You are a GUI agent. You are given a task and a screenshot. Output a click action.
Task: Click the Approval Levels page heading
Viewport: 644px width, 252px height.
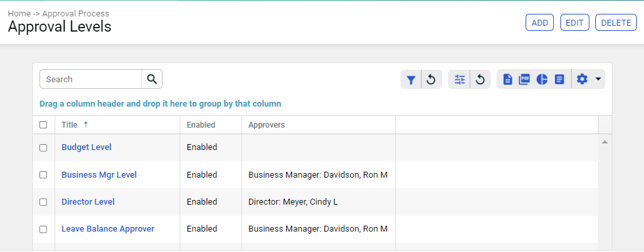(60, 27)
